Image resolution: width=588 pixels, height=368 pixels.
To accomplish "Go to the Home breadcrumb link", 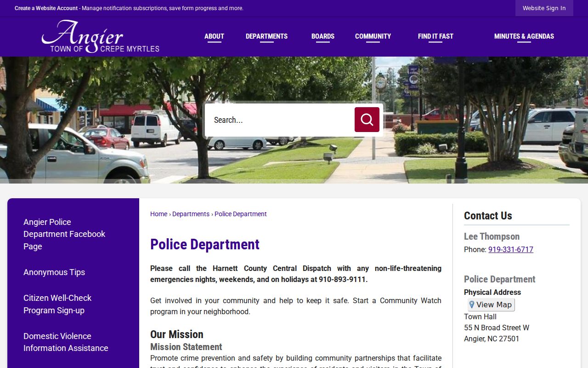I will (x=158, y=214).
